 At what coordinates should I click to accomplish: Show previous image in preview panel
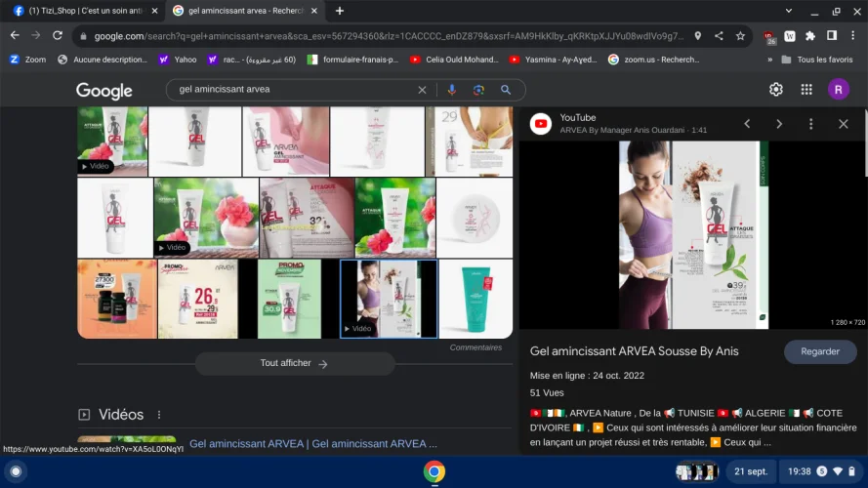(x=747, y=124)
